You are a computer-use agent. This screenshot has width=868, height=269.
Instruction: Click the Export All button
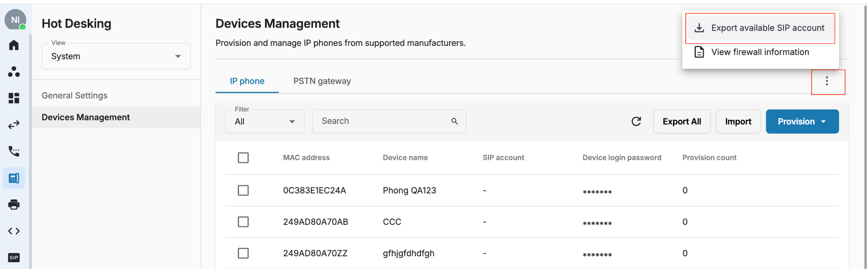click(x=682, y=121)
